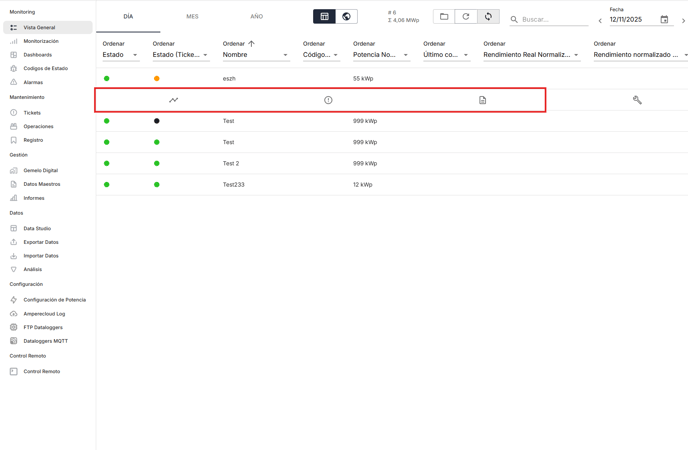Click the black status dot for Test
Image resolution: width=688 pixels, height=450 pixels.
157,121
